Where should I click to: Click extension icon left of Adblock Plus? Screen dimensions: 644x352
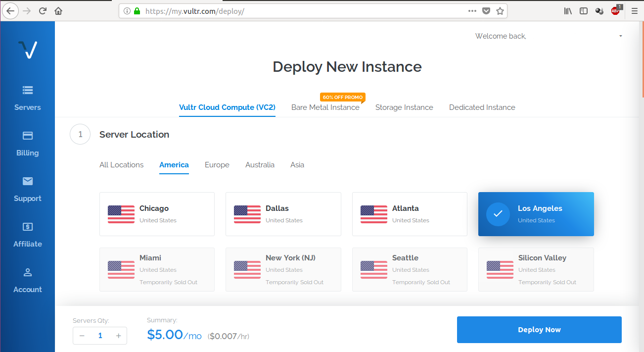(x=599, y=10)
